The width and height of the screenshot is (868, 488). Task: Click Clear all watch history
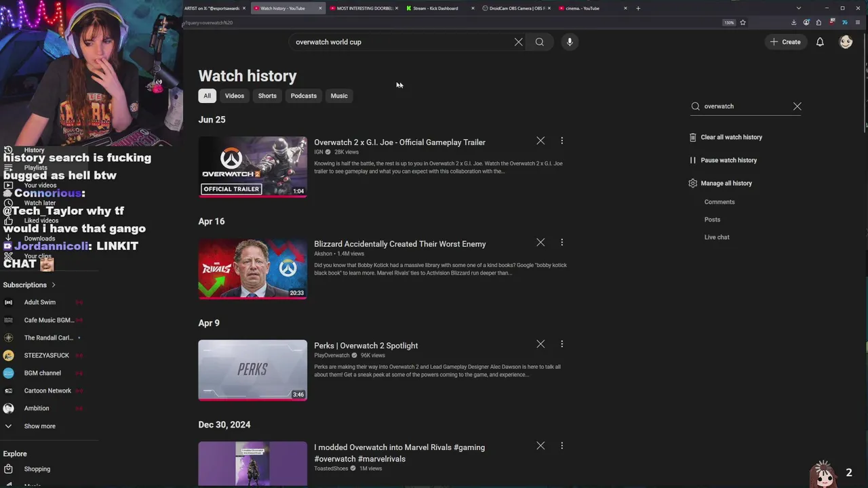point(726,137)
